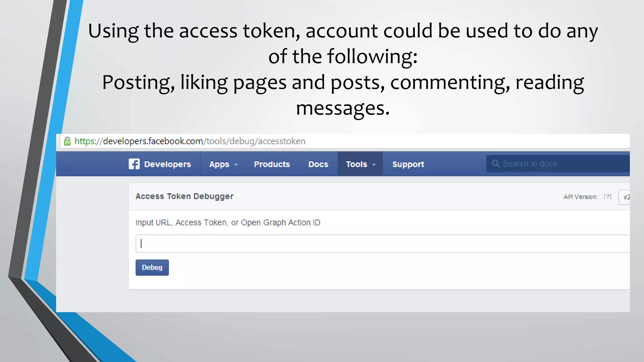Focus the access token input field
This screenshot has height=362, width=644.
tap(383, 244)
